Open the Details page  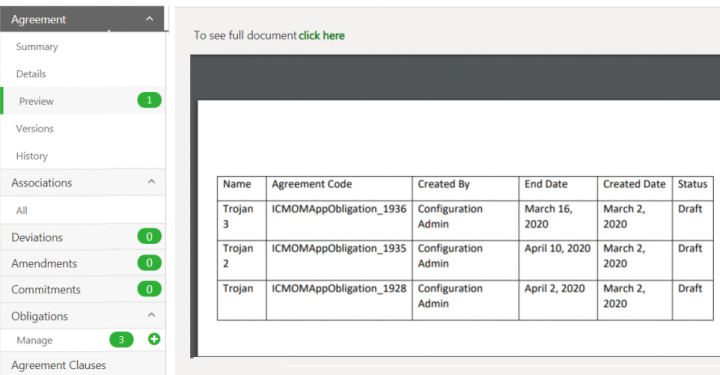click(31, 74)
